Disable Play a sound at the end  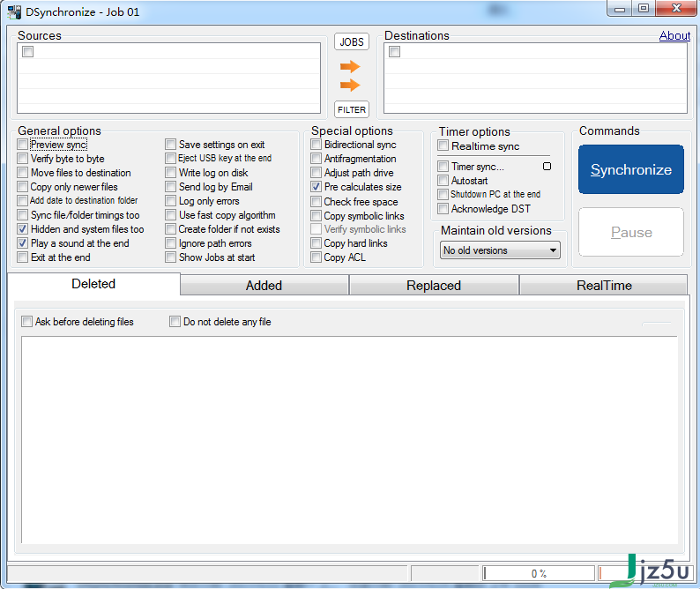[23, 243]
